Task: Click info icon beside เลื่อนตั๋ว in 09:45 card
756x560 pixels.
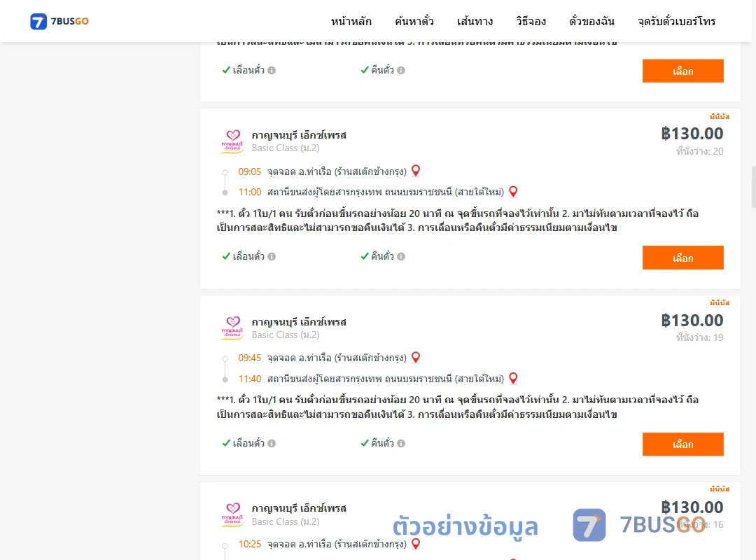Action: click(272, 443)
